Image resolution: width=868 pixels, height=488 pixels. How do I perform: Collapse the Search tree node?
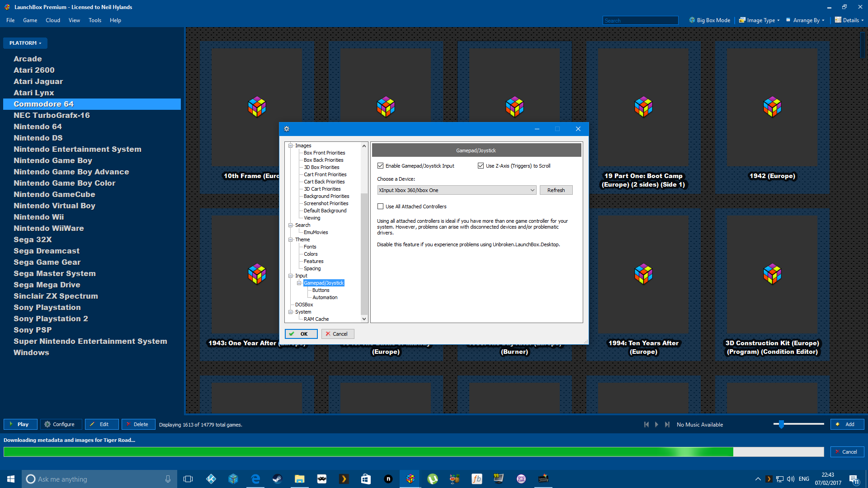pos(291,225)
